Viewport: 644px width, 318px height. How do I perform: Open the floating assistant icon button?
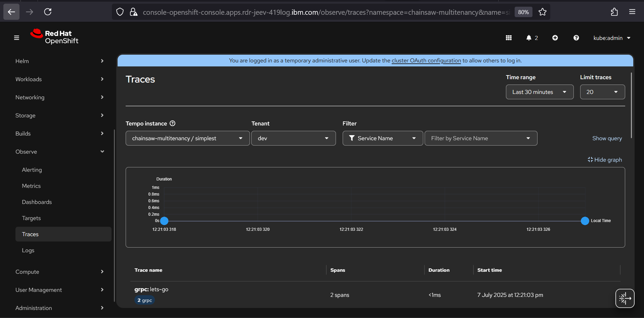coord(625,298)
